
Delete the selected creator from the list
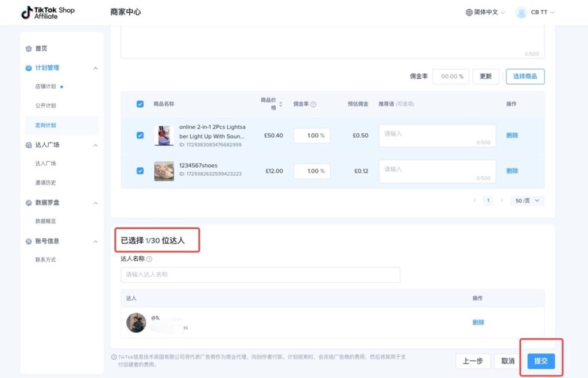click(478, 322)
